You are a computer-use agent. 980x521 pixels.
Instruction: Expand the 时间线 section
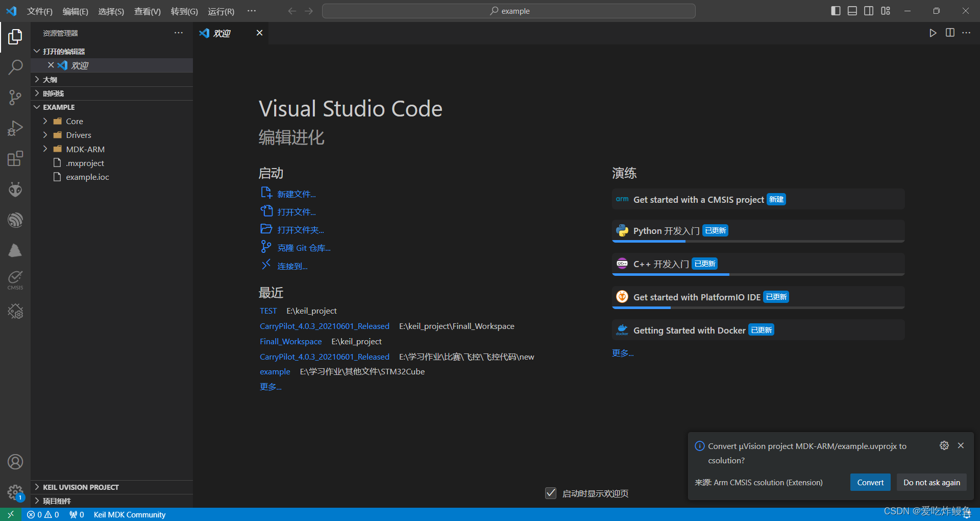tap(112, 93)
